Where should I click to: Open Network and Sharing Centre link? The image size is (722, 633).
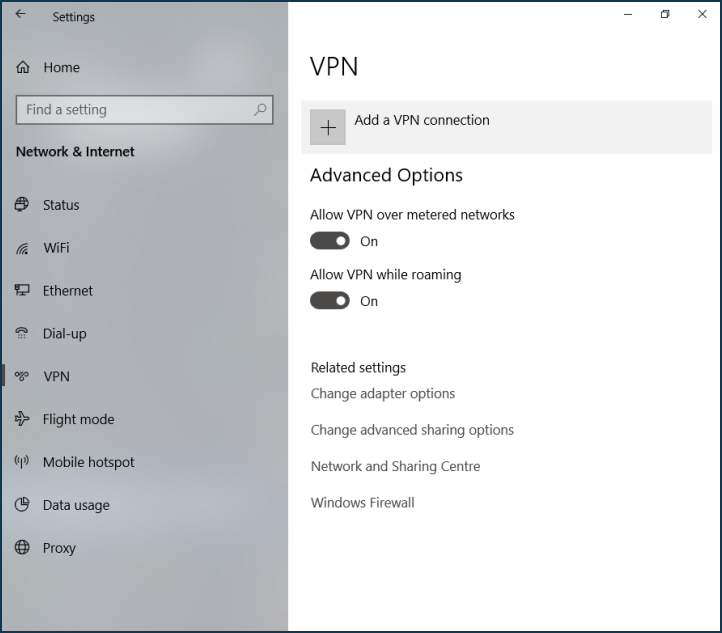395,467
